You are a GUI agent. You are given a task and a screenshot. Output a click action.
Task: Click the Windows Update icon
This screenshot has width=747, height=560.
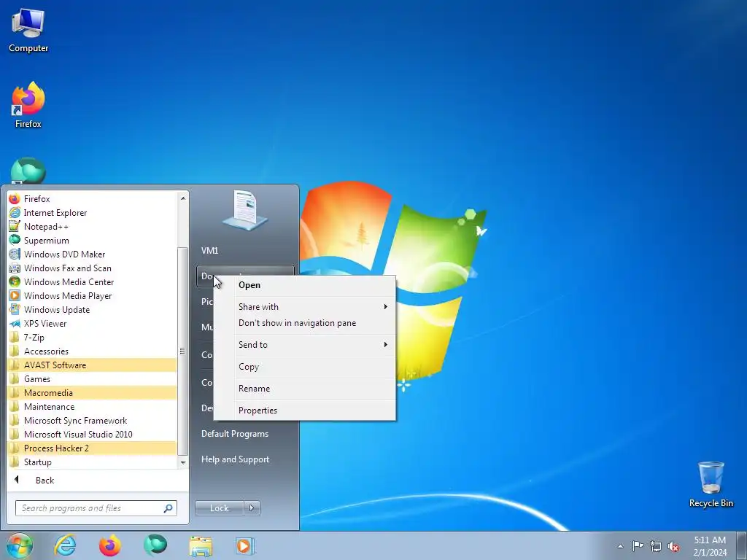[x=15, y=309]
